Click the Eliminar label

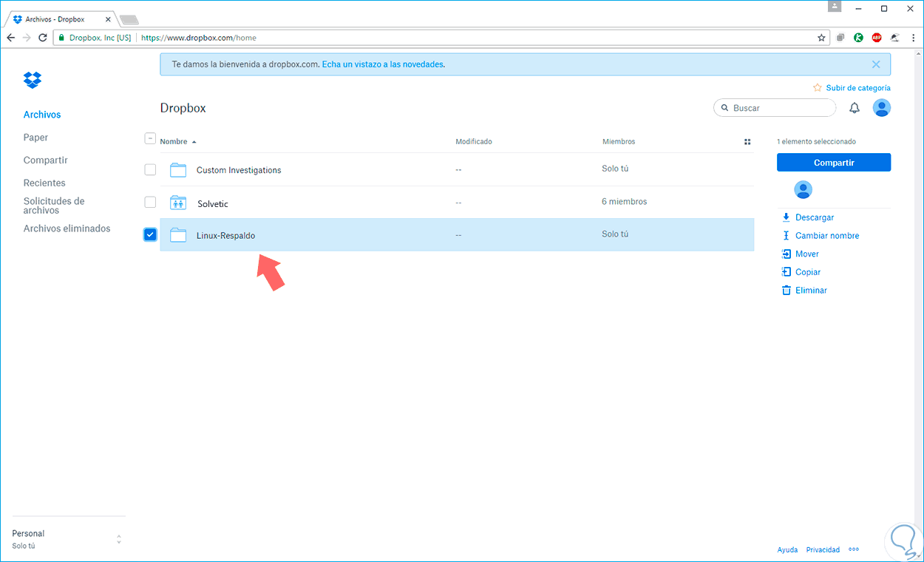(x=811, y=291)
